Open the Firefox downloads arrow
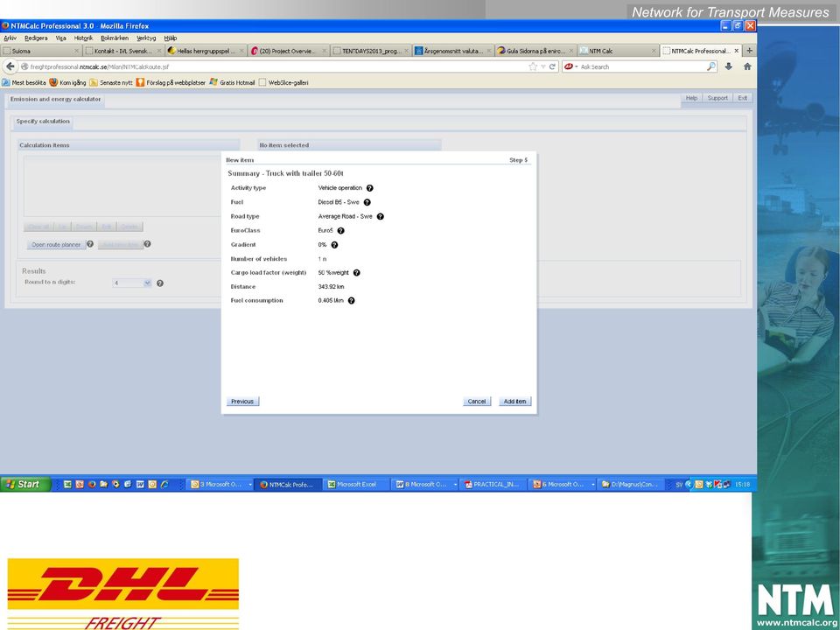 pyautogui.click(x=729, y=66)
